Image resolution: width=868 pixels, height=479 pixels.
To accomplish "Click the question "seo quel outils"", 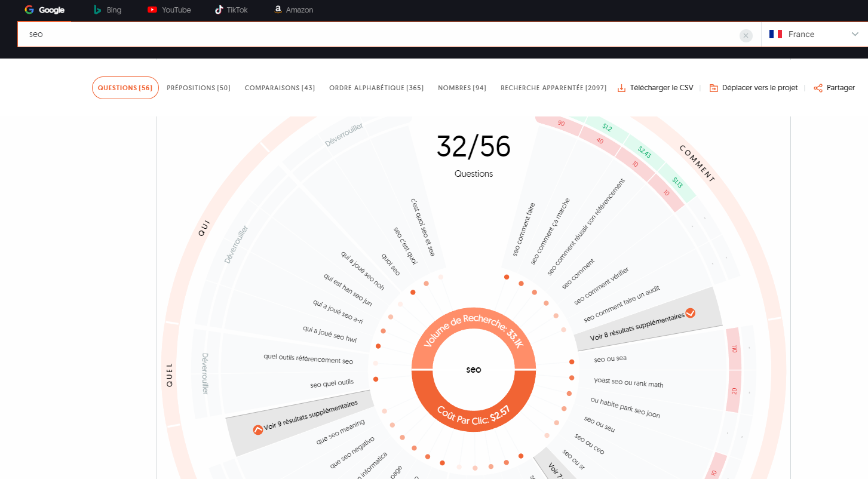I will 332,383.
